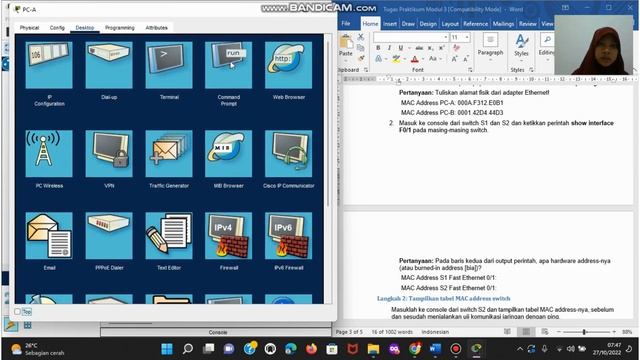Expand the font name dropdown in Word
The height and width of the screenshot is (360, 640).
pos(445,38)
